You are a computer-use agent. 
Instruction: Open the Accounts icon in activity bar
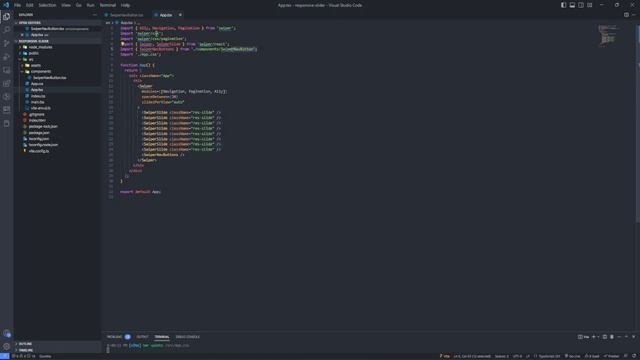[7, 333]
